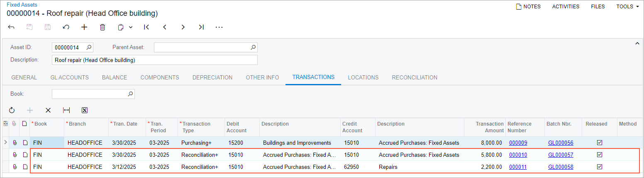The width and height of the screenshot is (644, 178).
Task: Switch to the Depreciation tab
Action: coord(212,77)
